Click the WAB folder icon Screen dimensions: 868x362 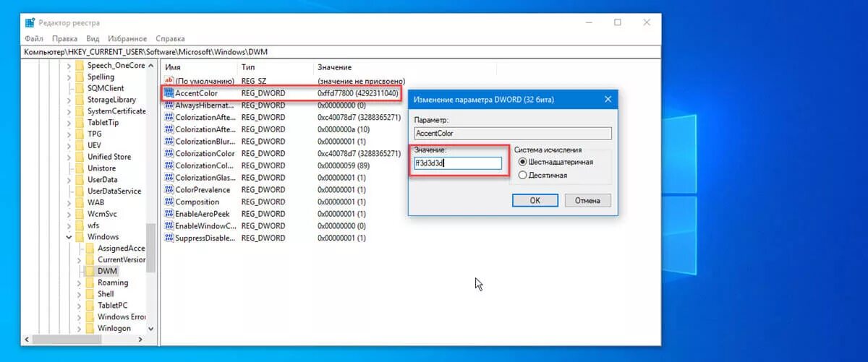click(x=80, y=202)
